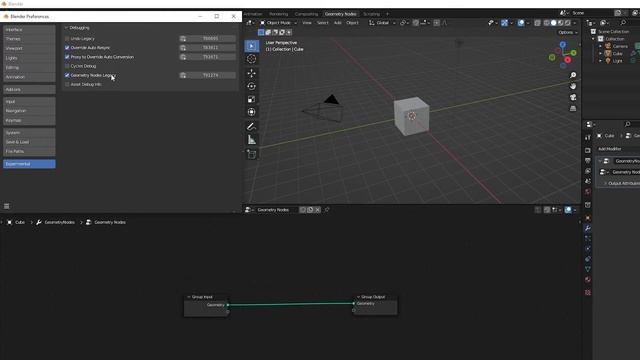Screen dimensions: 640x360
Task: Open the preferences hamburger menu
Action: (7, 206)
